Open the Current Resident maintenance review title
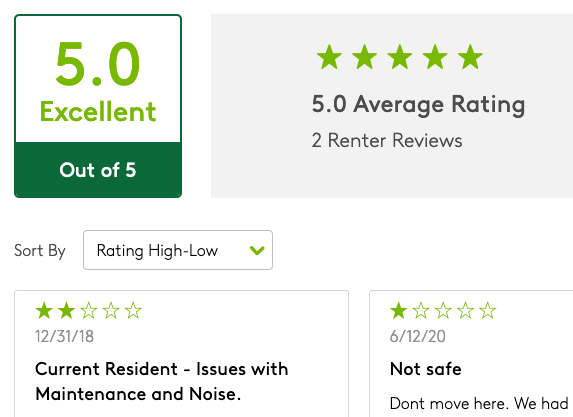Image resolution: width=573 pixels, height=417 pixels. 162,381
